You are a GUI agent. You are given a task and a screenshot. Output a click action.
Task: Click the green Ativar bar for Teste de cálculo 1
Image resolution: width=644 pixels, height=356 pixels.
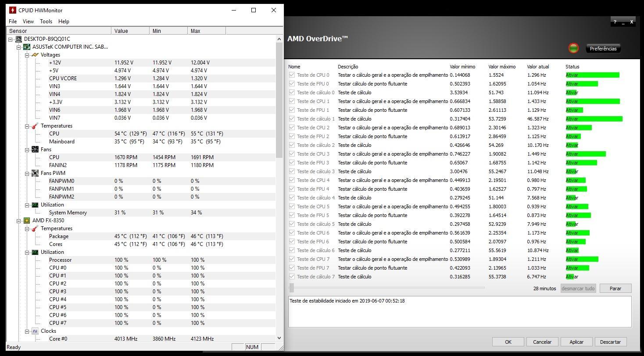pyautogui.click(x=594, y=119)
